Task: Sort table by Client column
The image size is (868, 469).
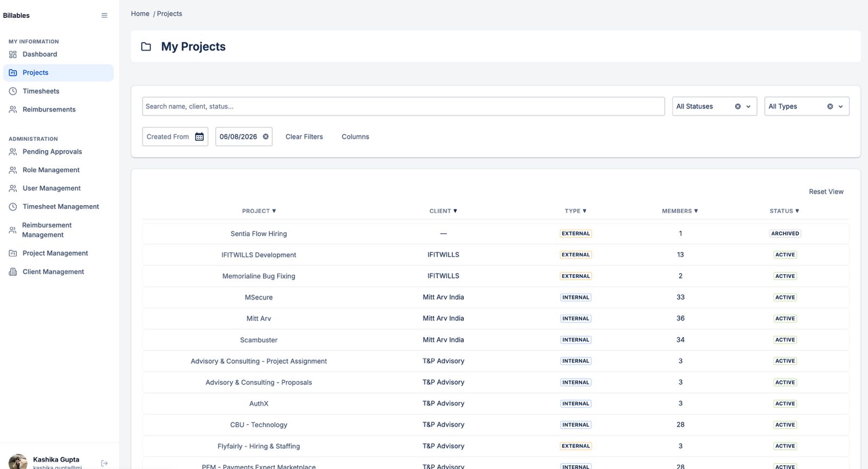Action: [443, 211]
